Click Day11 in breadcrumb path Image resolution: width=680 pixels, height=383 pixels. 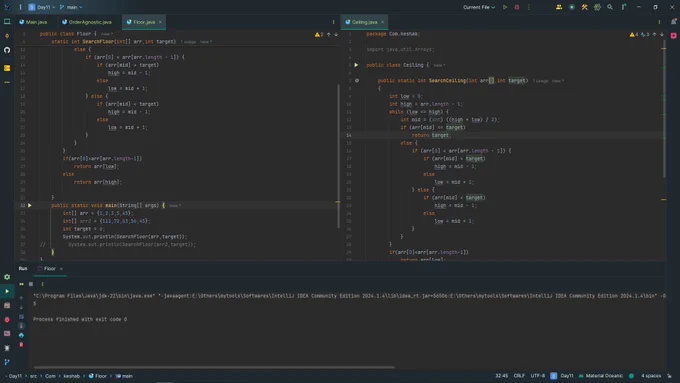(15, 376)
